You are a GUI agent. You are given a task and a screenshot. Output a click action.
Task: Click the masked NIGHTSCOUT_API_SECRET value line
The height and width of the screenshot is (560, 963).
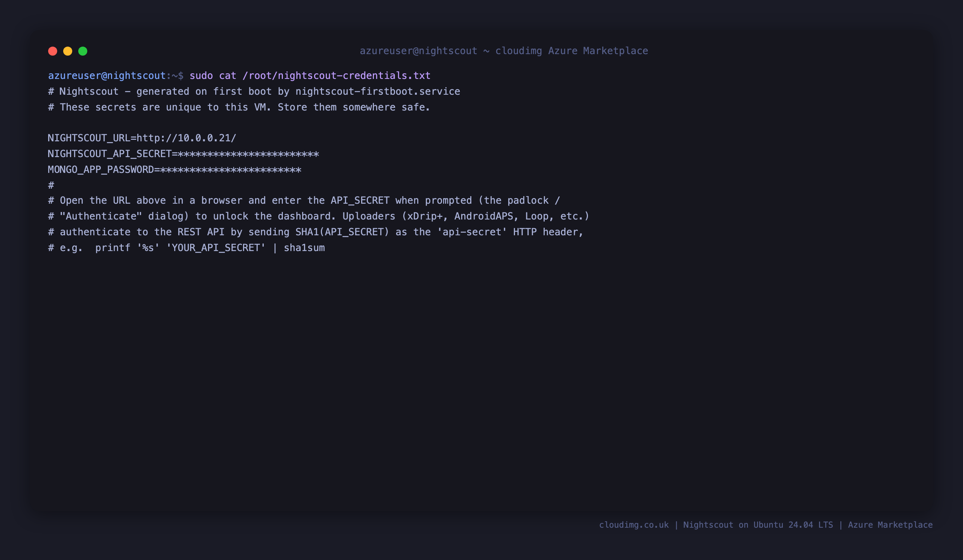tap(184, 154)
